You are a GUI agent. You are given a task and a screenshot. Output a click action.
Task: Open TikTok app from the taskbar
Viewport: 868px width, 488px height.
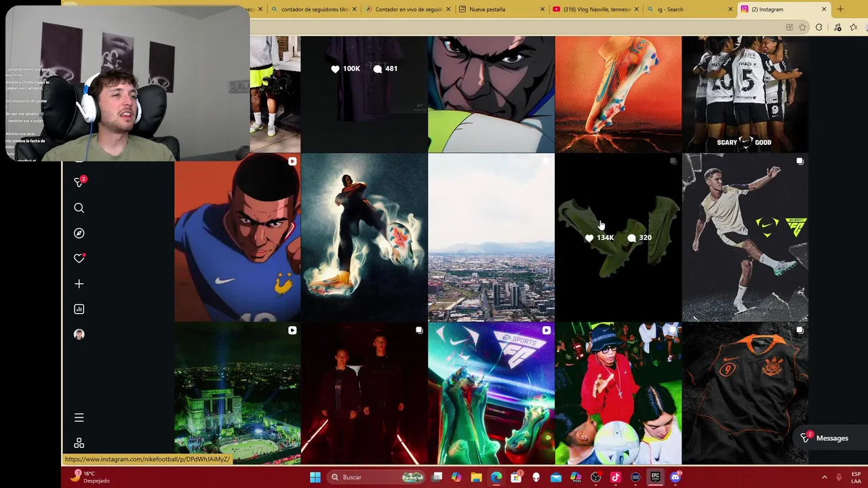616,477
